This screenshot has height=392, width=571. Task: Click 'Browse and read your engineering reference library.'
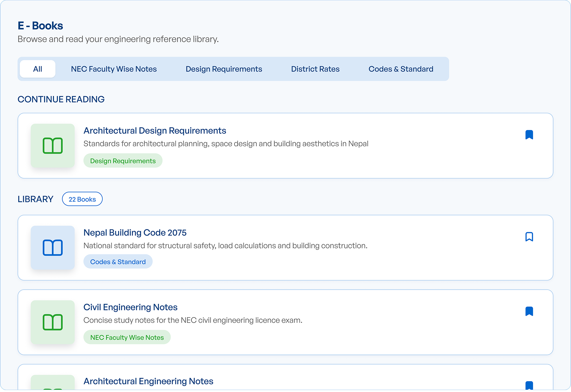118,39
